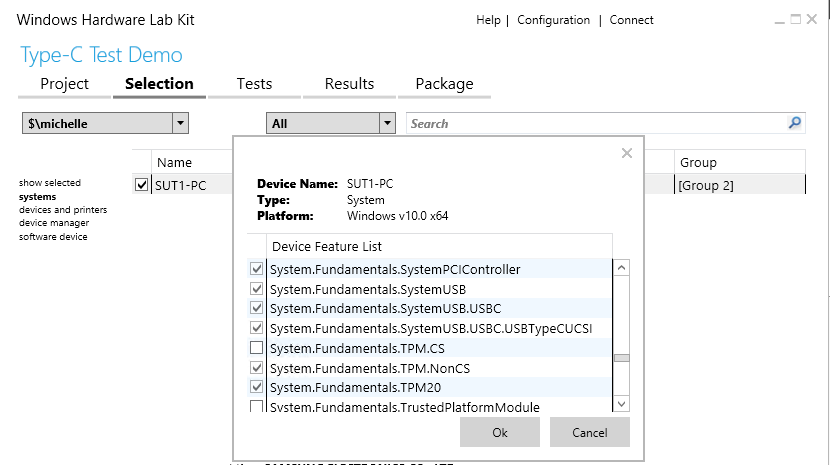Screen dimensions: 830x465
Task: Uncheck System.Fundamentals.SystemUSB.USBC feature
Action: [x=256, y=308]
